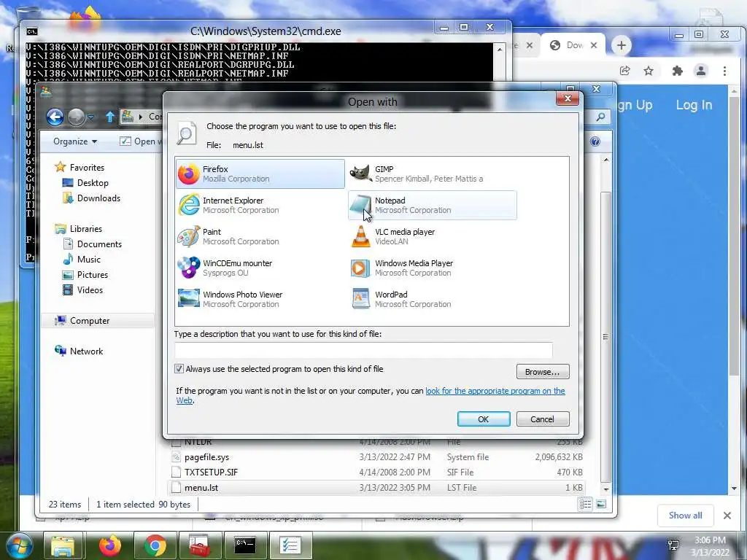Image resolution: width=747 pixels, height=560 pixels.
Task: Choose Paint in the Open with dialog
Action: point(260,237)
